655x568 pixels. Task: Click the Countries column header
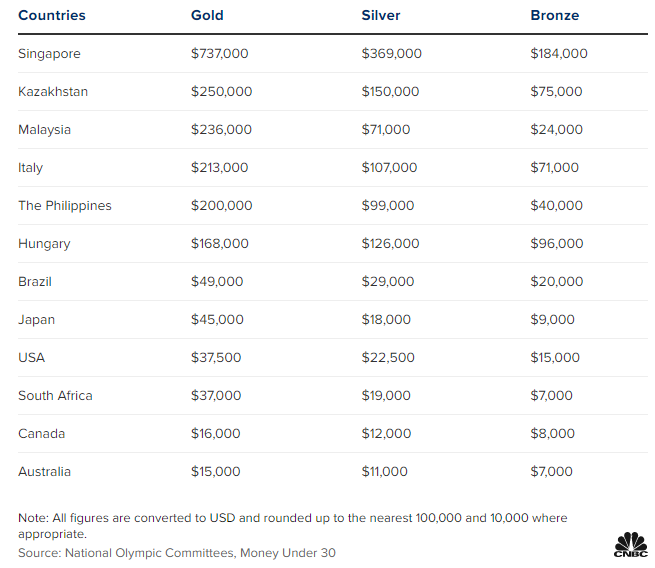[x=52, y=16]
